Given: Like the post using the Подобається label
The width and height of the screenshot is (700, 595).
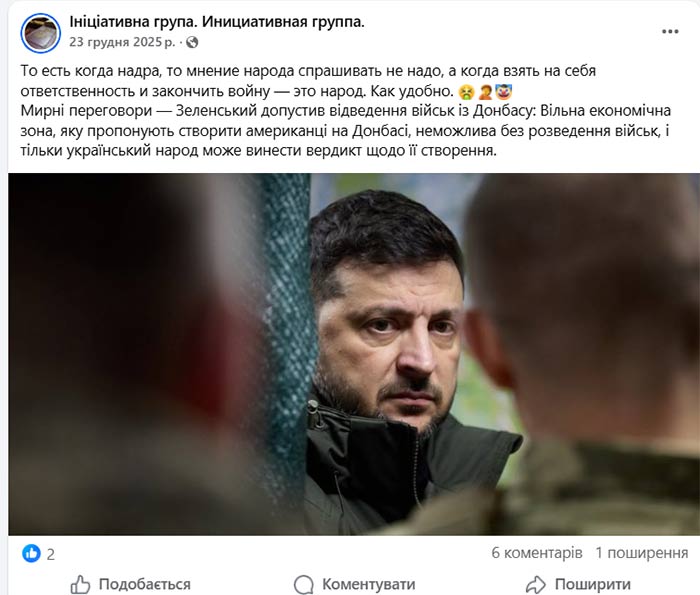Looking at the screenshot, I should [x=145, y=584].
